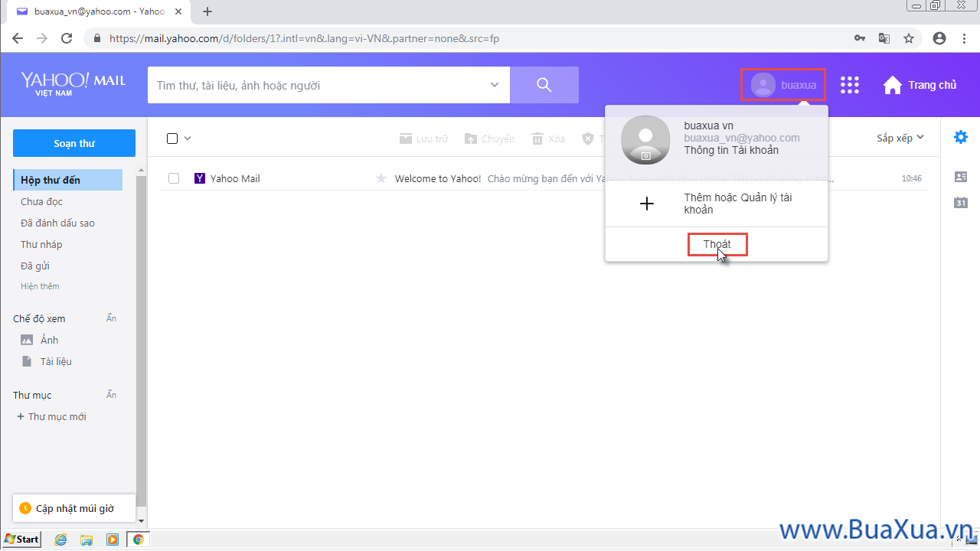Open media player from the taskbar
The width and height of the screenshot is (980, 551).
pos(112,540)
